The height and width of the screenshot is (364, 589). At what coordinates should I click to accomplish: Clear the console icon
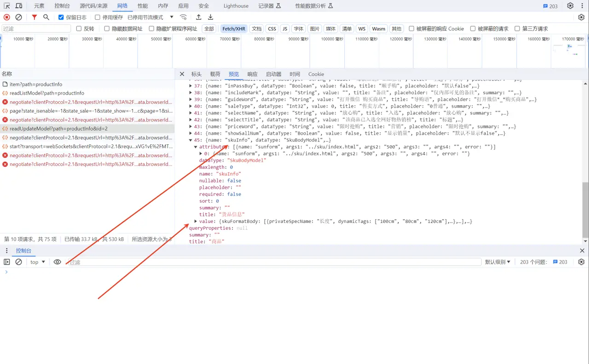tap(19, 262)
